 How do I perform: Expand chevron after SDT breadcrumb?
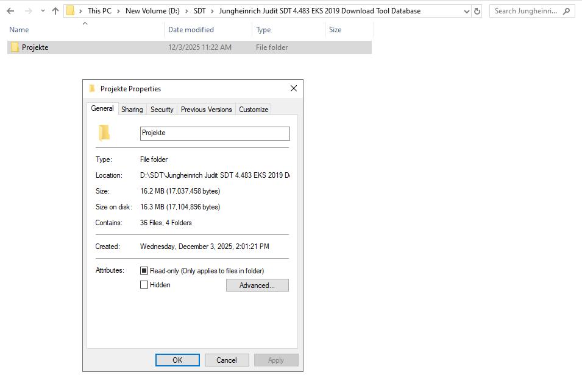point(212,11)
